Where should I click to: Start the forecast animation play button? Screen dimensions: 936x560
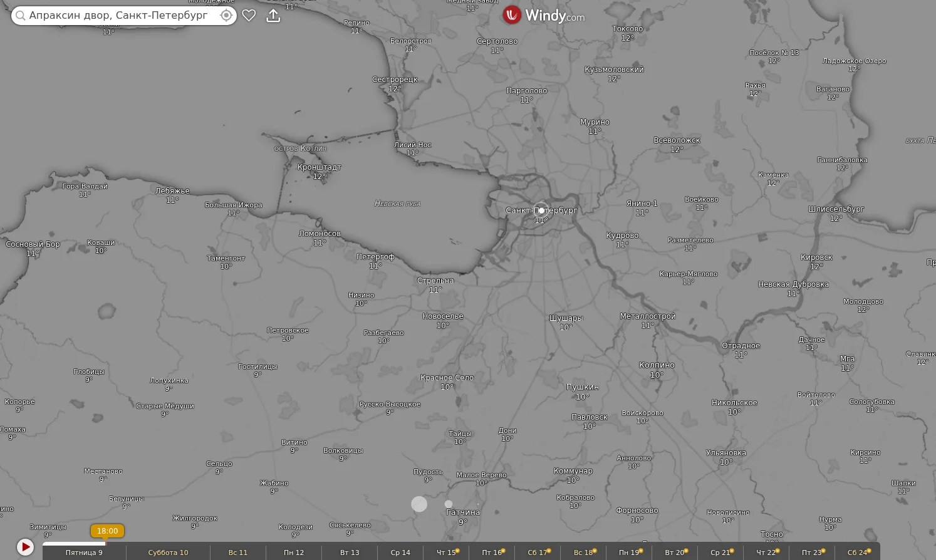[25, 547]
